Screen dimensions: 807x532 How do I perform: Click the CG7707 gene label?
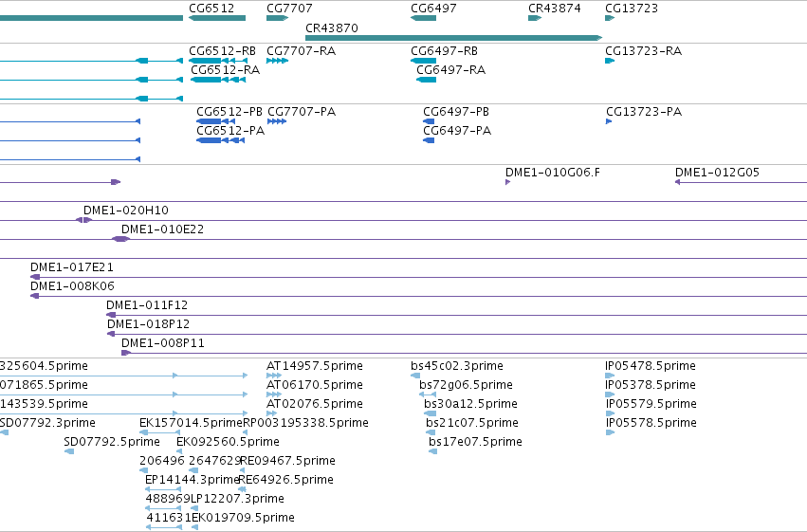(289, 9)
